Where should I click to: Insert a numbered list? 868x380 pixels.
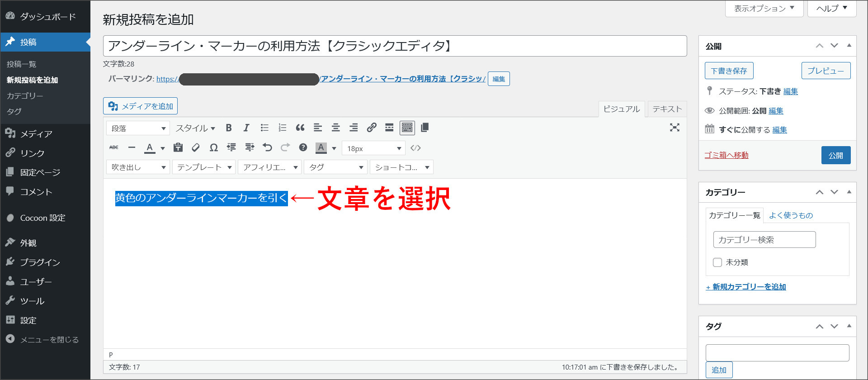pos(282,128)
